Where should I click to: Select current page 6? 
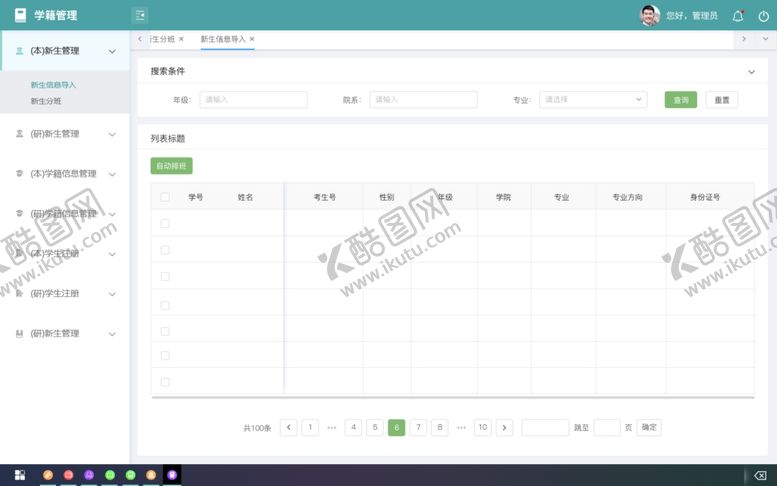pos(396,427)
